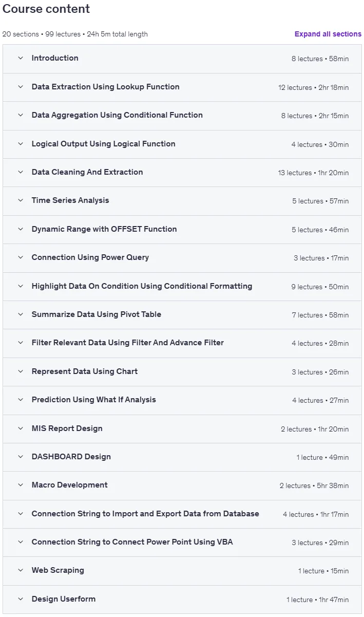
Task: Click chevron next to Data Cleaning And Extraction
Action: click(21, 172)
